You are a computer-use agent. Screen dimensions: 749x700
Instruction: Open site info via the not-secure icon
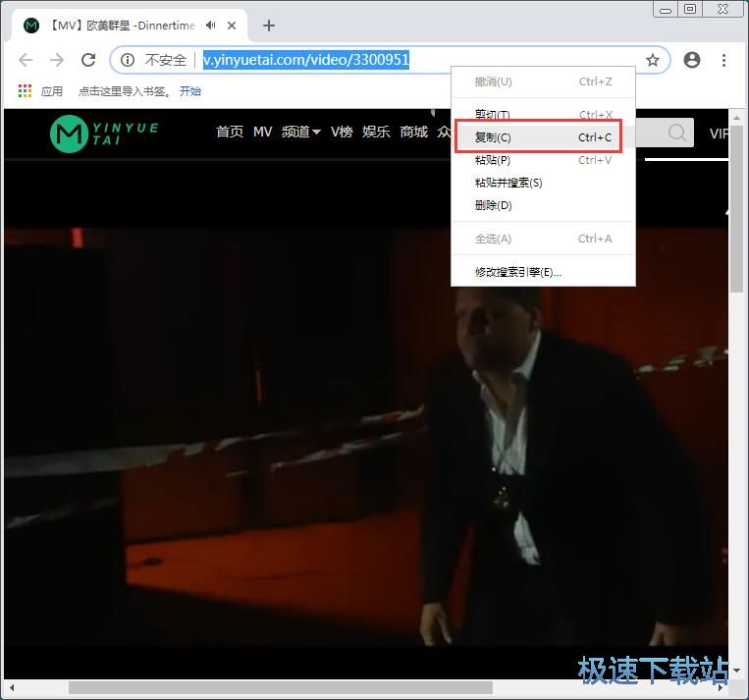coord(128,60)
